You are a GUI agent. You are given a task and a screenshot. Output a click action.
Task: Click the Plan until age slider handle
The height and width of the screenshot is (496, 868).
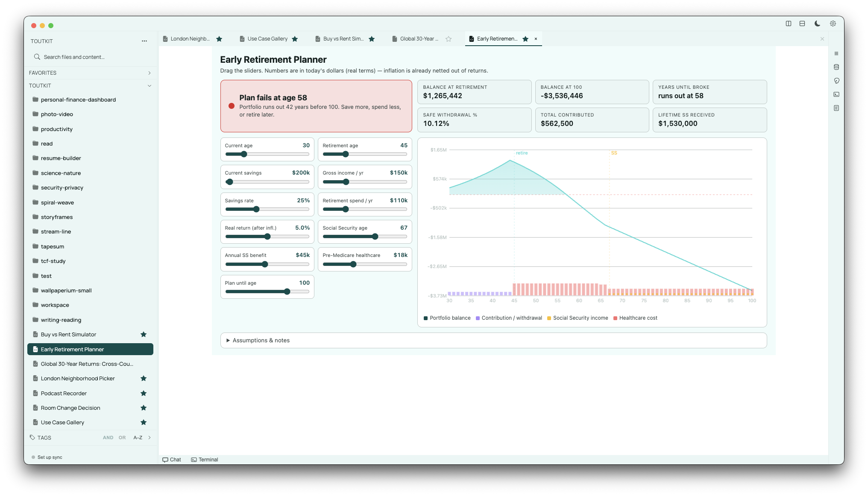(287, 292)
